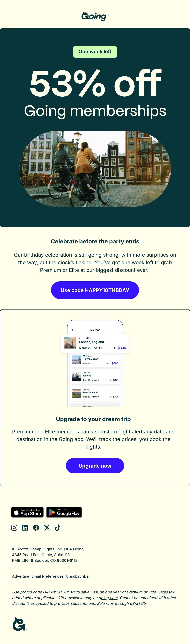Click the Unsubscribe link
190x644 pixels.
[x=77, y=576]
